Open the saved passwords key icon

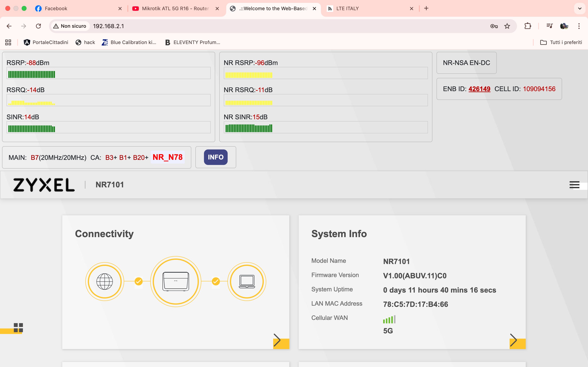point(494,26)
